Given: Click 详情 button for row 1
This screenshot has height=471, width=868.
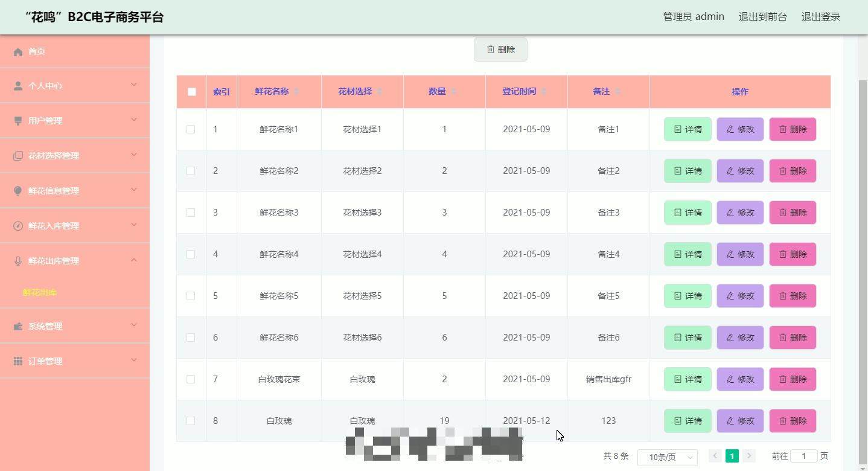Looking at the screenshot, I should [688, 129].
